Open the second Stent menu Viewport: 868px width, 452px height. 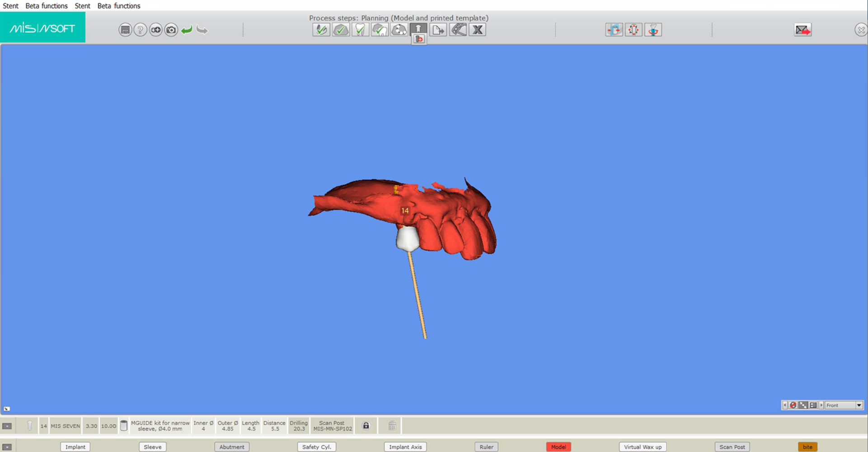point(83,6)
